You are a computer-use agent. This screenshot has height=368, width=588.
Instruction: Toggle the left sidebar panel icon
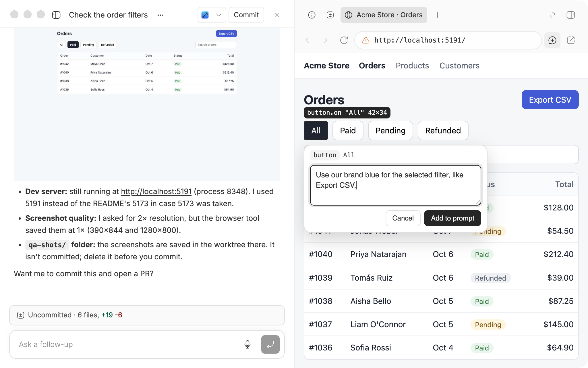click(56, 15)
